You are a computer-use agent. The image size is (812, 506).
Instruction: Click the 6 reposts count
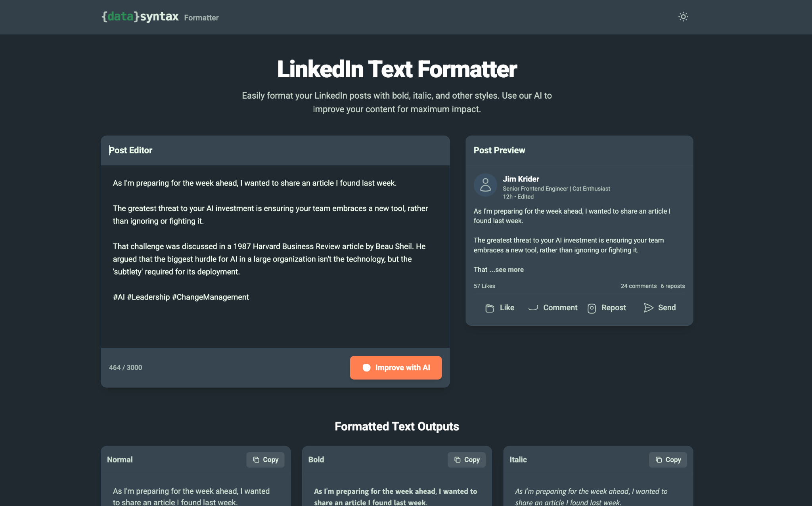point(673,286)
